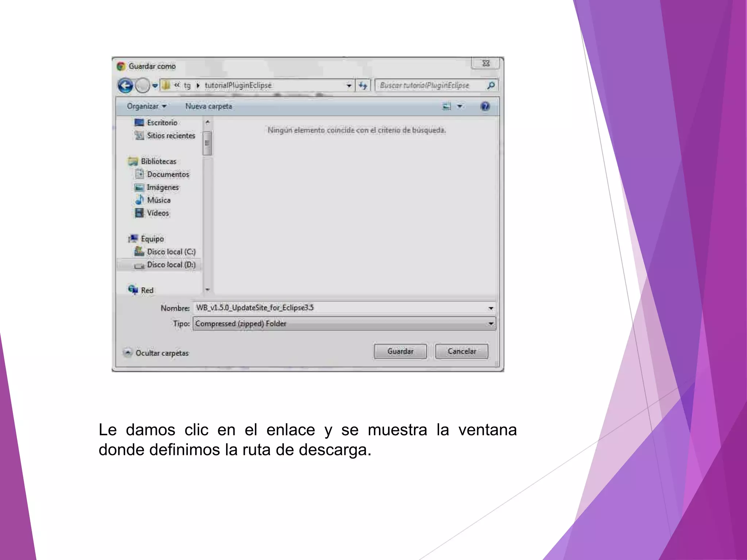The image size is (747, 560).
Task: Click the Back navigation arrow
Action: (125, 86)
